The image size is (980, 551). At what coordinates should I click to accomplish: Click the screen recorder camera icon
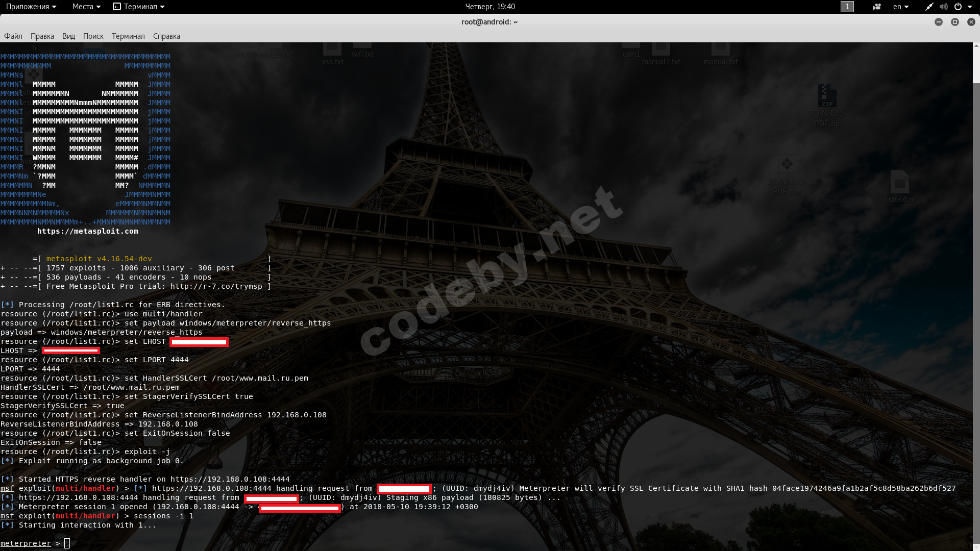pos(877,7)
